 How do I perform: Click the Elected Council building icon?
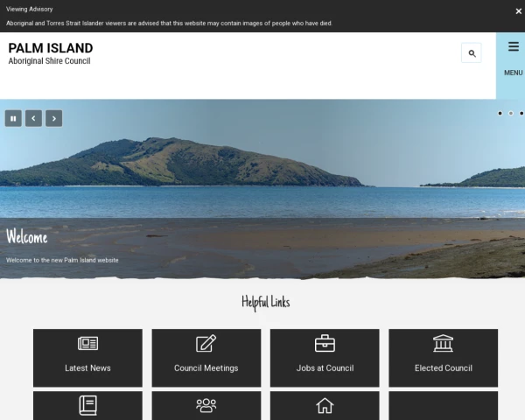[x=443, y=344]
